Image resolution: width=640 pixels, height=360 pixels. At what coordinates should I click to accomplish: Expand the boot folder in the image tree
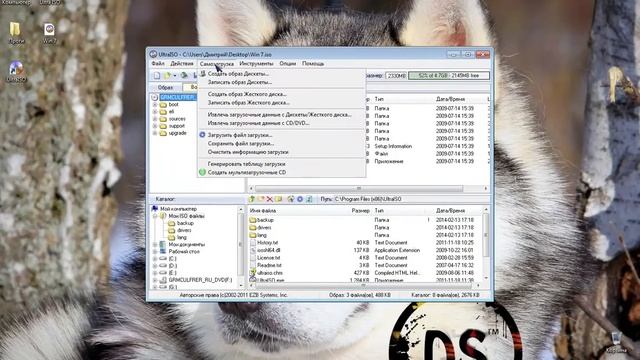point(155,105)
